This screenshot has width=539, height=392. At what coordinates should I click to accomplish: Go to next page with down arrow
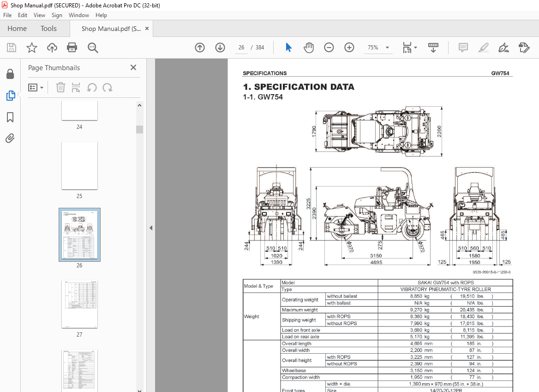coord(220,48)
